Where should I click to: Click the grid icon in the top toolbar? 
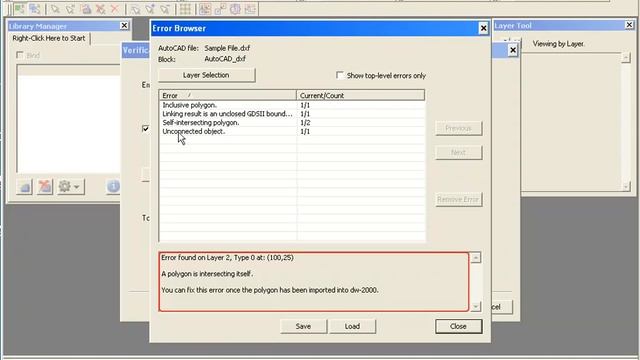coord(185,9)
